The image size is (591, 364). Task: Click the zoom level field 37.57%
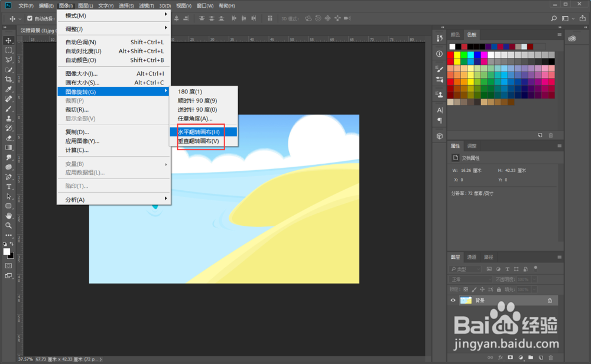25,359
